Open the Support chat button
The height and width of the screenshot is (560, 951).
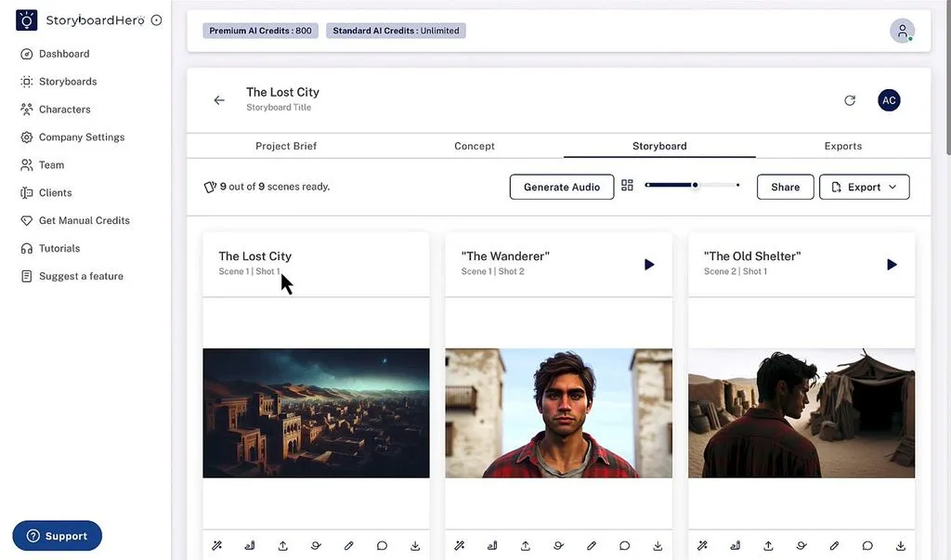(57, 536)
